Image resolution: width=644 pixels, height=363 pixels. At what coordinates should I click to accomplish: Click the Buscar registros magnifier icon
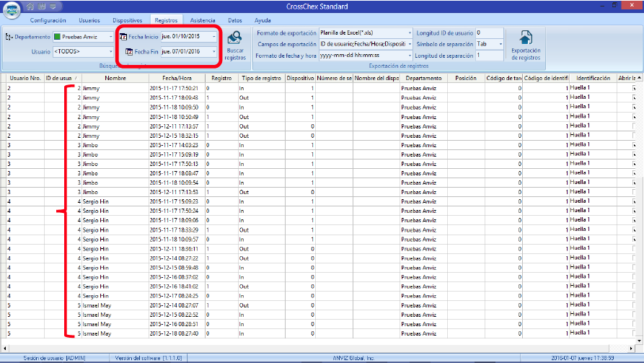[235, 38]
